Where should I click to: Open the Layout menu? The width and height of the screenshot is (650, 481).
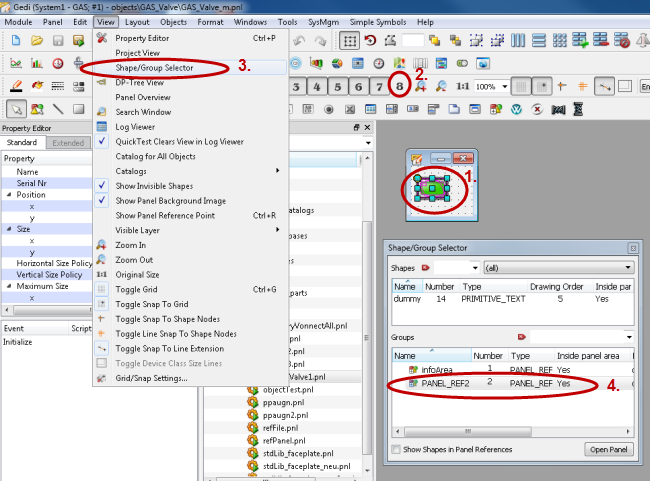pos(138,21)
